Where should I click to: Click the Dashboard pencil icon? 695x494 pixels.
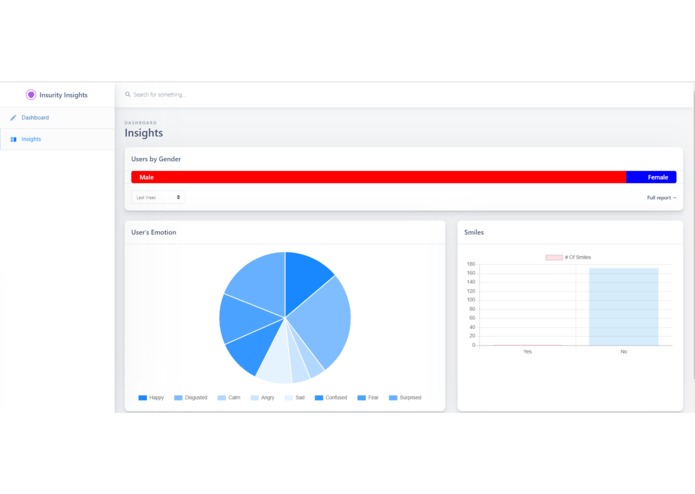[13, 118]
